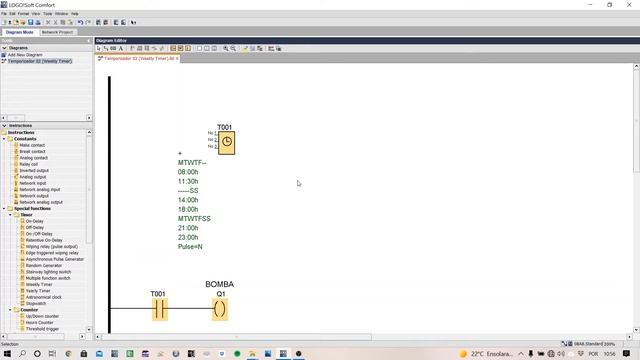
Task: Open the Tools menu
Action: tap(48, 13)
